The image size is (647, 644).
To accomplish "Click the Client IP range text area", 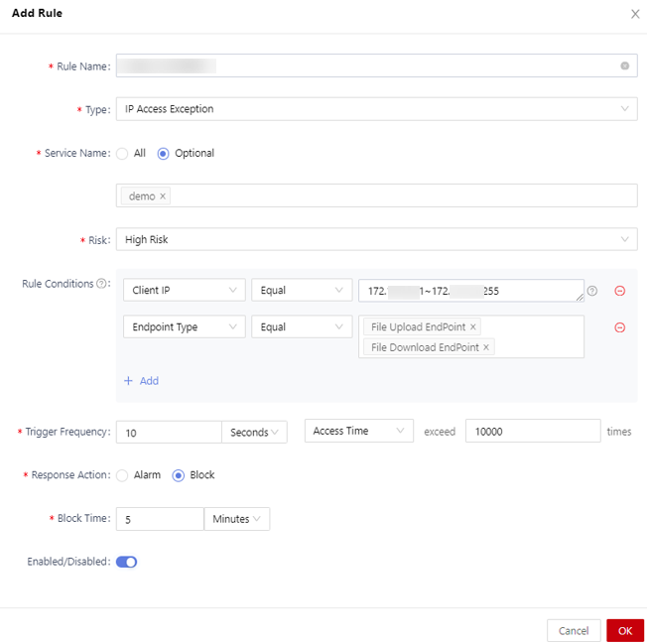I will 470,291.
